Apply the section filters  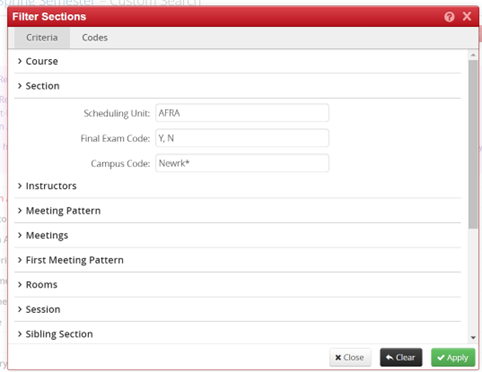click(x=453, y=357)
